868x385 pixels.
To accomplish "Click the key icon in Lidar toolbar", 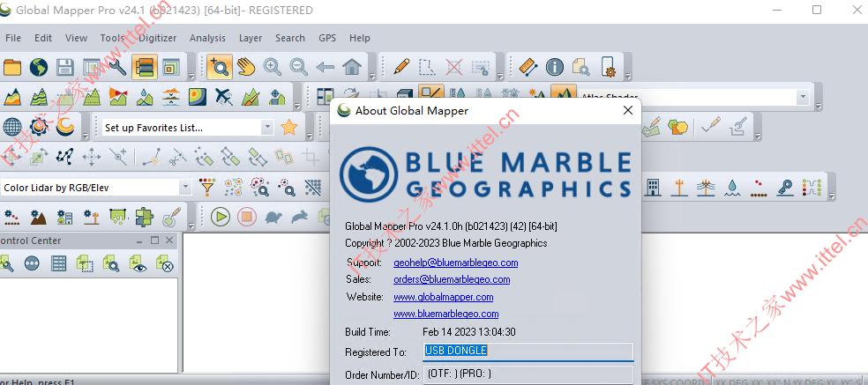I will click(x=785, y=188).
